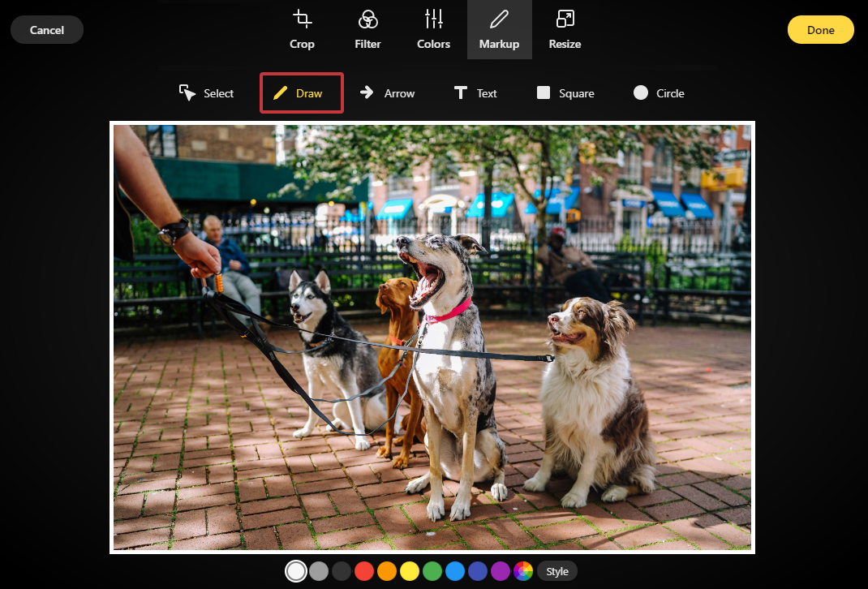Pick the red color swatch
868x589 pixels.
(364, 571)
